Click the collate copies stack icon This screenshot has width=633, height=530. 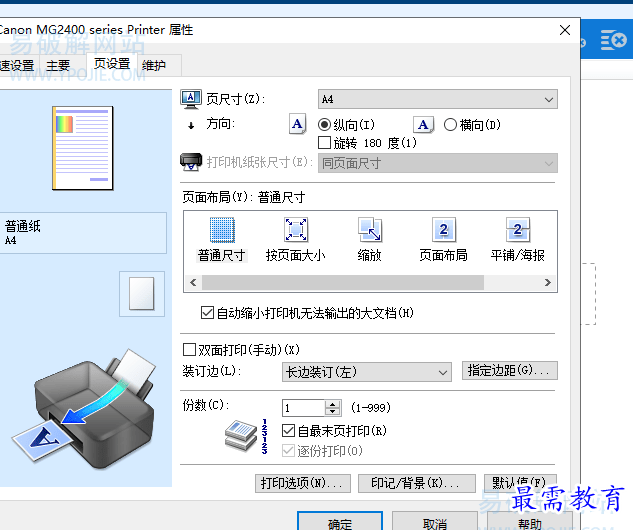[x=241, y=436]
